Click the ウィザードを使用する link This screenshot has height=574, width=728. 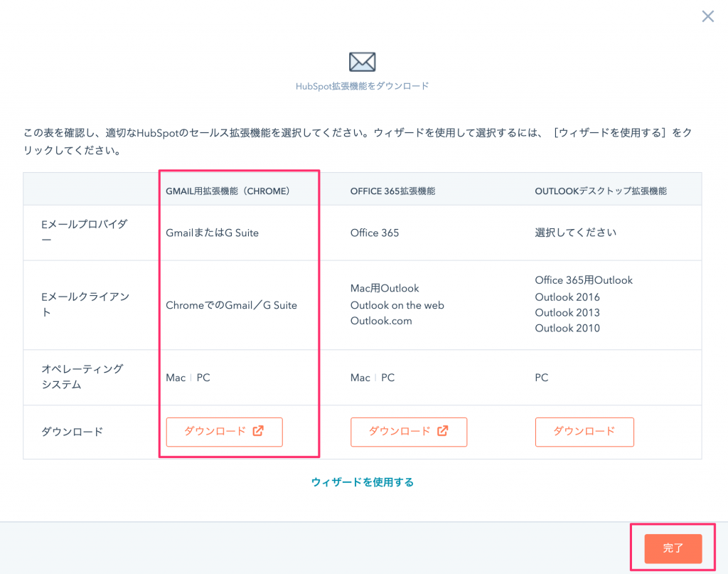pos(362,482)
